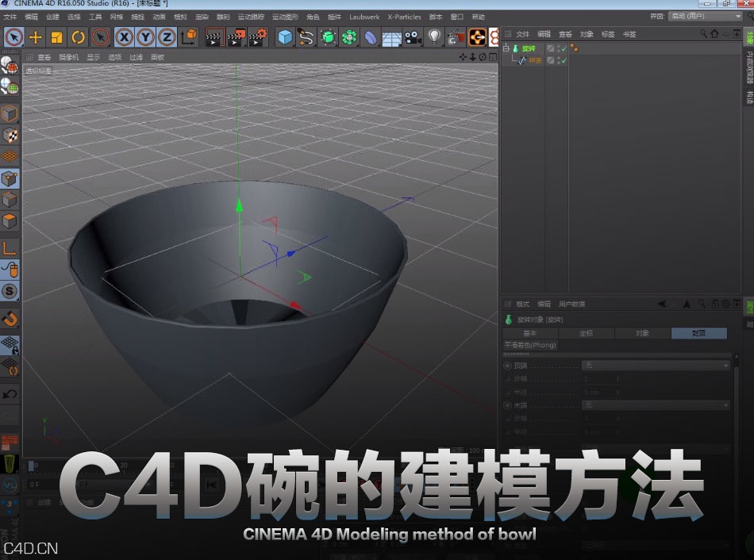Select the Live Selection arrow tool
Image resolution: width=754 pixels, height=560 pixels.
pos(14,37)
